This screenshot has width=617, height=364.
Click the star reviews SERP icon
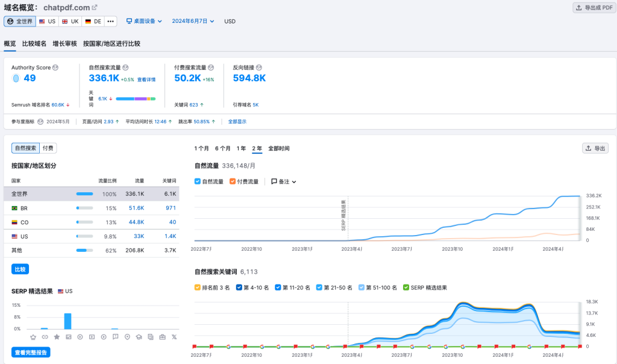coord(57,337)
